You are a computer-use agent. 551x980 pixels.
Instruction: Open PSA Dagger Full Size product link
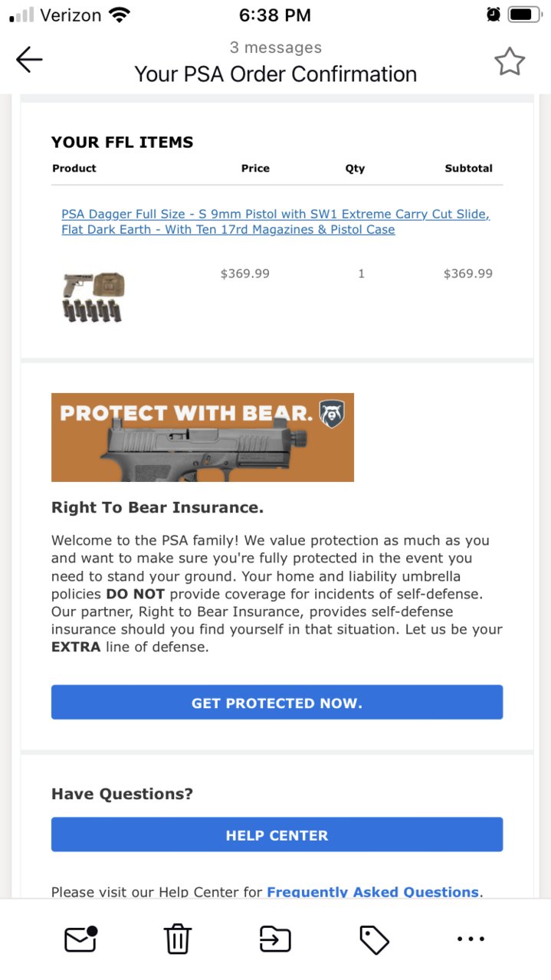tap(276, 221)
